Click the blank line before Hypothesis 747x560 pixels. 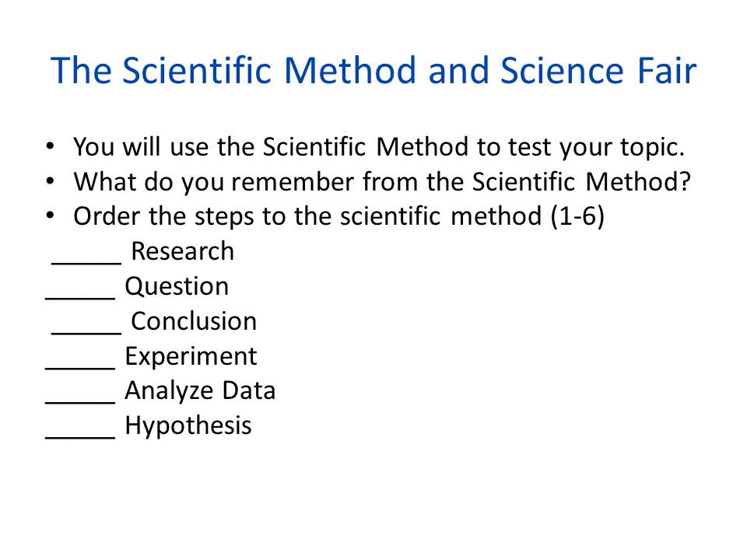(x=80, y=437)
